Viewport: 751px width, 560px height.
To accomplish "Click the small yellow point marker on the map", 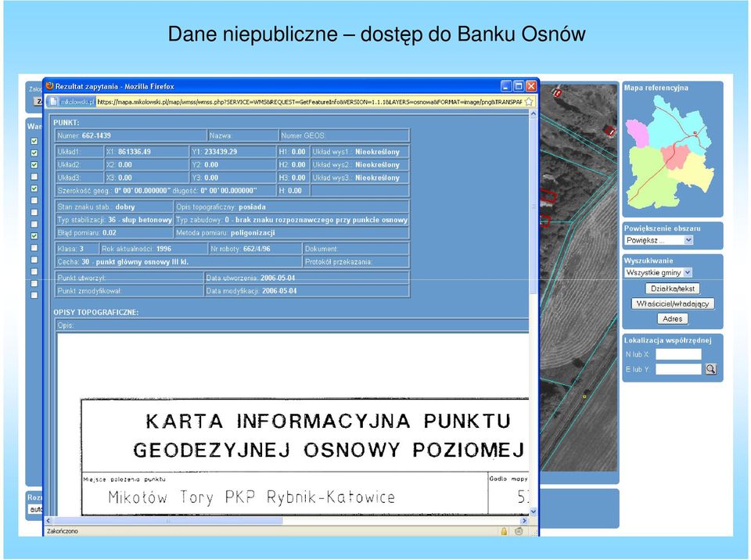I will 584,397.
